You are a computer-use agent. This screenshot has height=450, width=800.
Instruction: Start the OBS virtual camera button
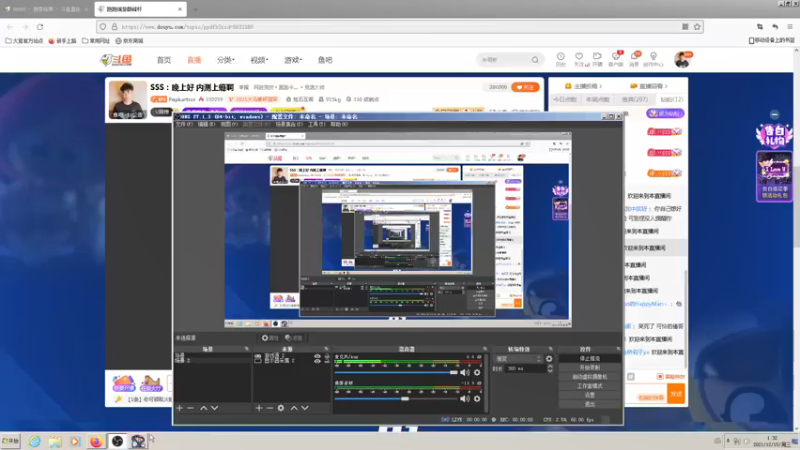point(590,377)
